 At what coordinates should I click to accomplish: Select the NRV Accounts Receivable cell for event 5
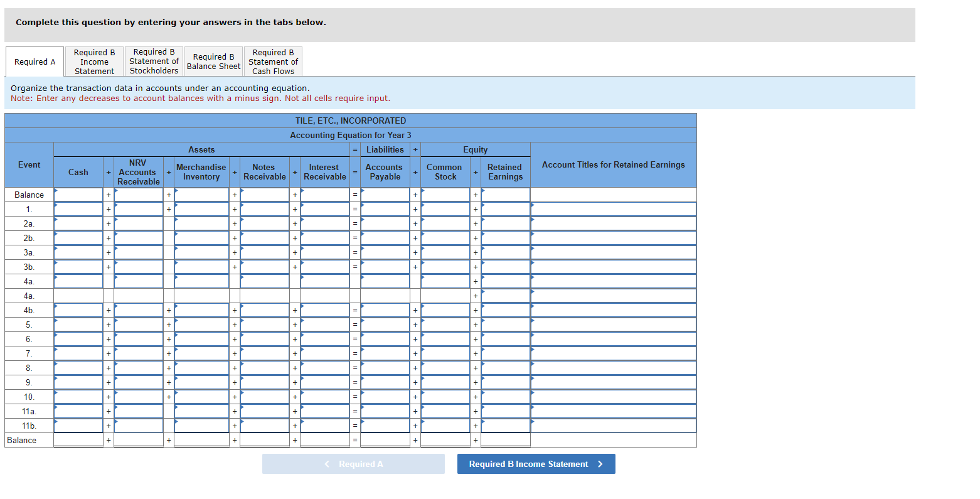(139, 325)
